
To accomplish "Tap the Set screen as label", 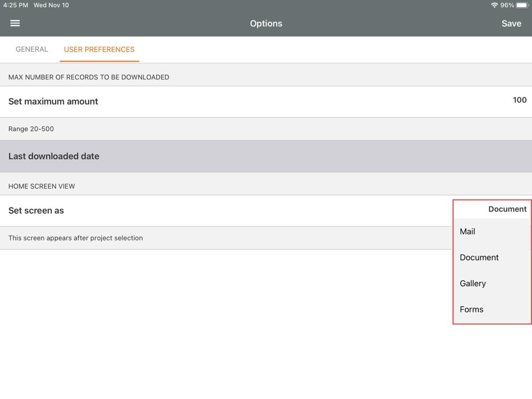I will tap(36, 211).
